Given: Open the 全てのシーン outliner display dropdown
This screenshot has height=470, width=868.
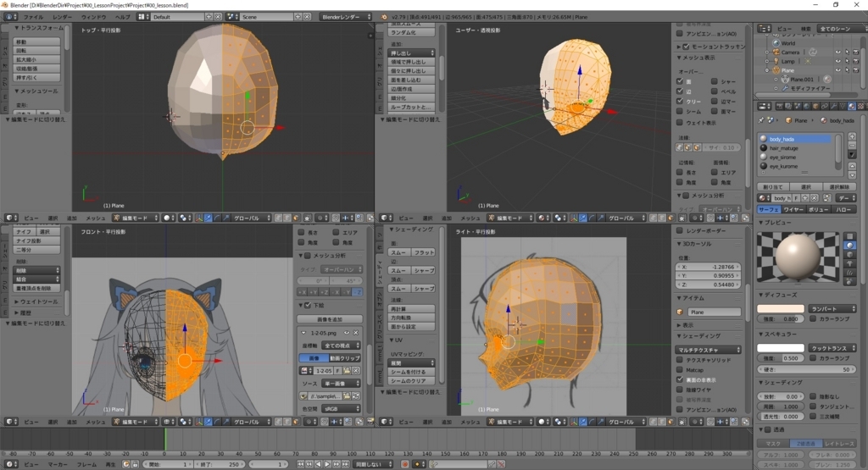Looking at the screenshot, I should pyautogui.click(x=842, y=28).
